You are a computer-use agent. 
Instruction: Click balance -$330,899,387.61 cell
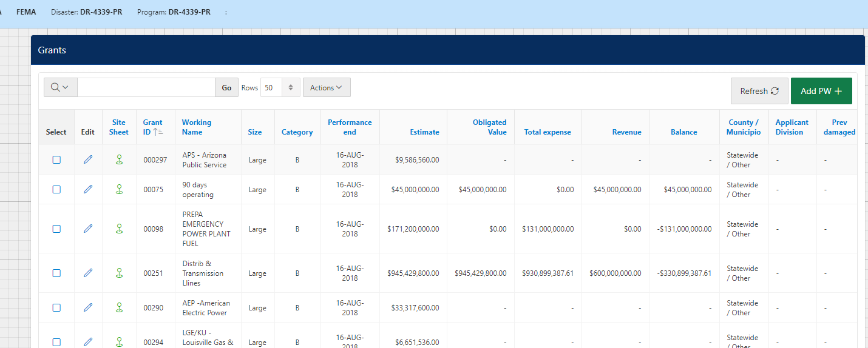[x=684, y=273]
